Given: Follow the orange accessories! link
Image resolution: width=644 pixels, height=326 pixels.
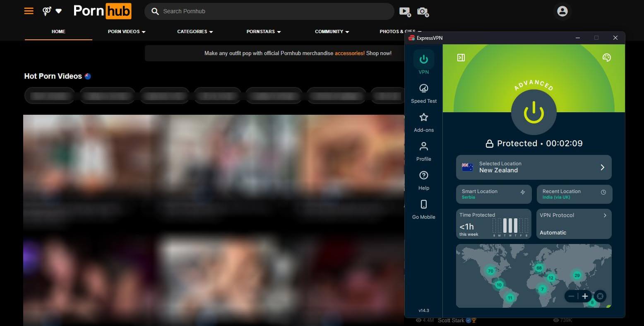Looking at the screenshot, I should coord(350,53).
